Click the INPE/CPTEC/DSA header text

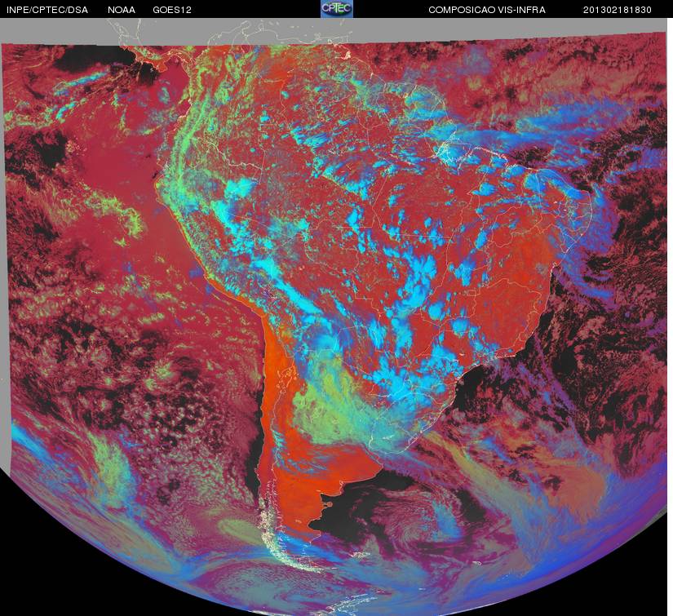click(46, 10)
